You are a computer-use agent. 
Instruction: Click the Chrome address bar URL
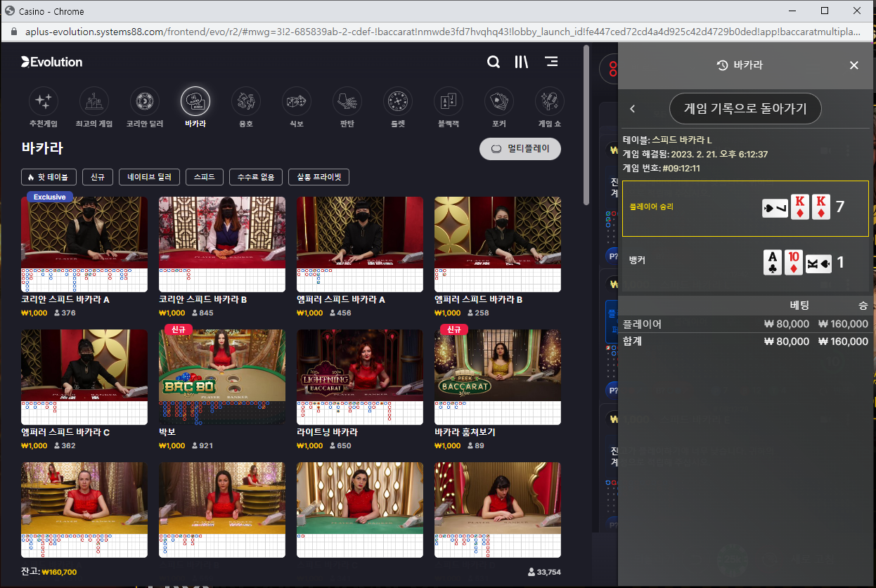(x=443, y=32)
